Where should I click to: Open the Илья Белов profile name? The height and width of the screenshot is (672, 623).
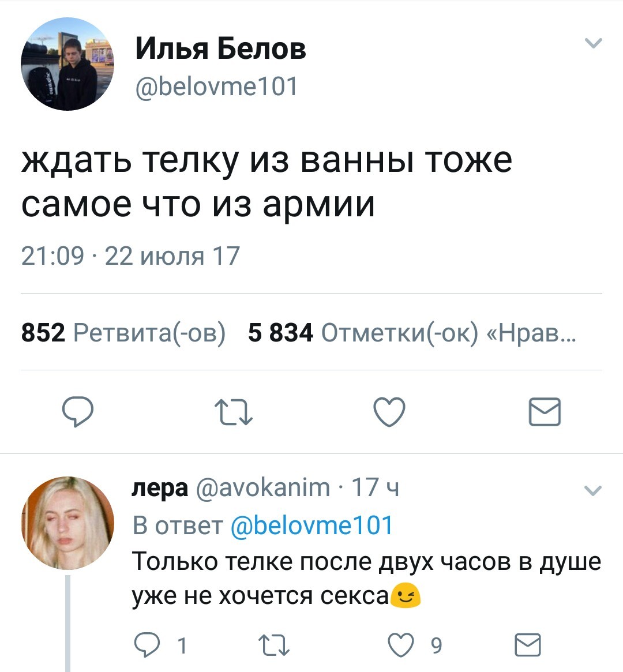pyautogui.click(x=220, y=49)
